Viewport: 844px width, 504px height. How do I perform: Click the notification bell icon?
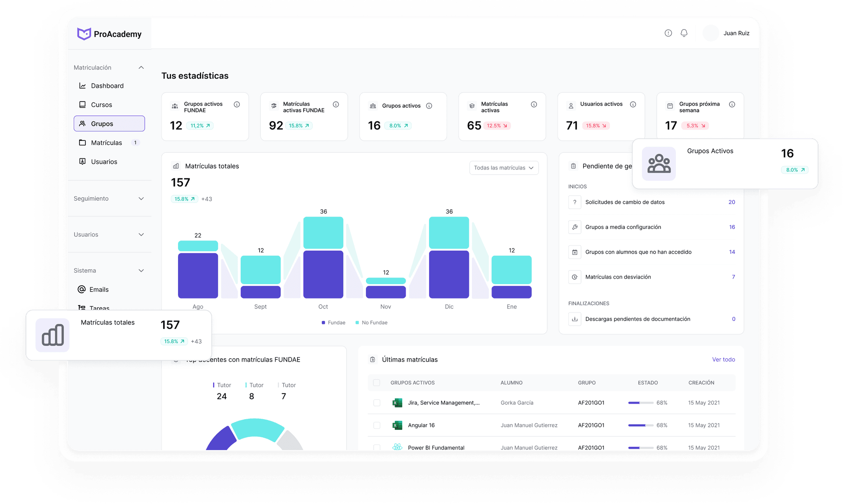pyautogui.click(x=684, y=33)
